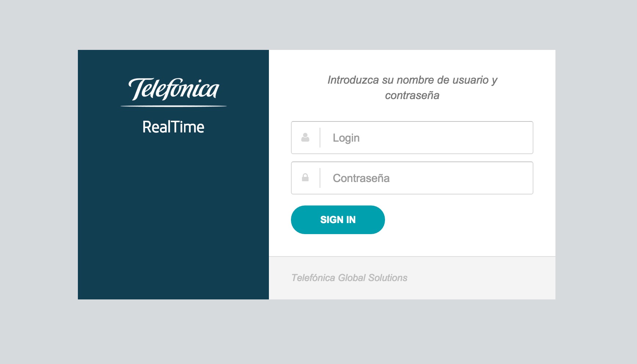The width and height of the screenshot is (637, 364).
Task: Focus the Login username field
Action: (x=412, y=138)
